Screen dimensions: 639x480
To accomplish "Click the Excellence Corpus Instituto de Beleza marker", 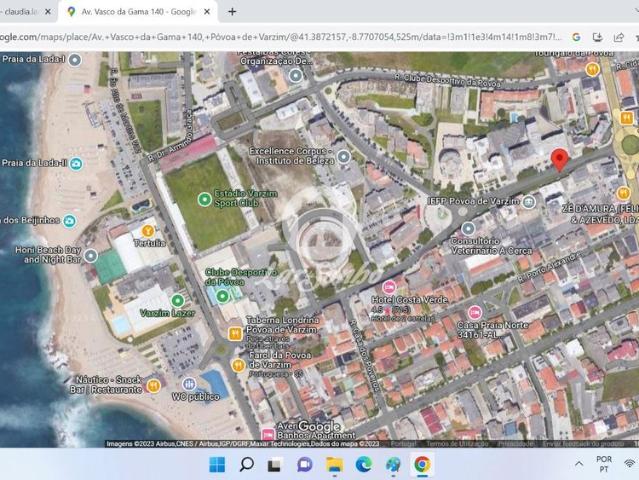I will (x=344, y=156).
